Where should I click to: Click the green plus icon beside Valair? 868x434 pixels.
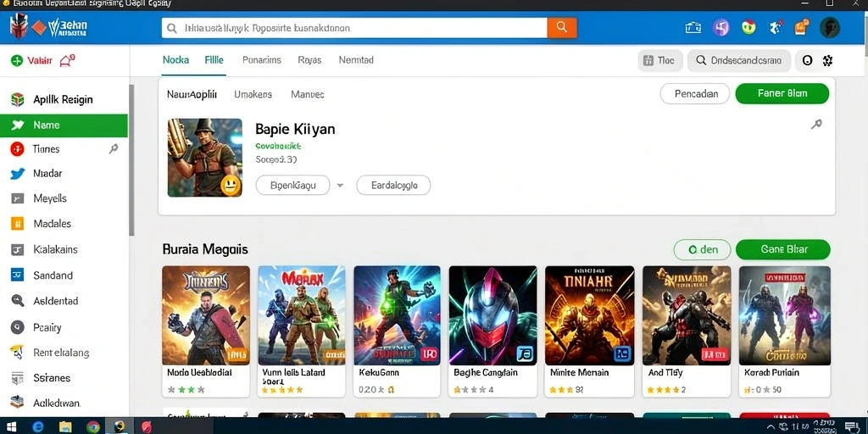tap(17, 61)
